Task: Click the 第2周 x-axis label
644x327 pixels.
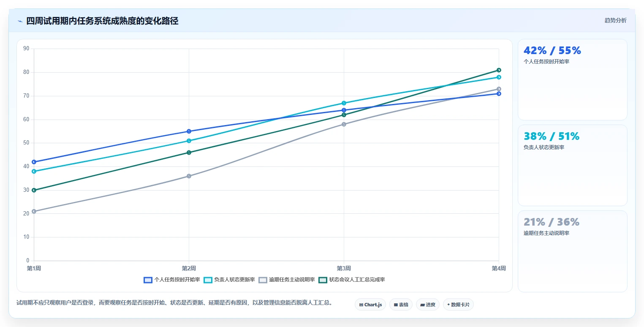Action: tap(189, 268)
